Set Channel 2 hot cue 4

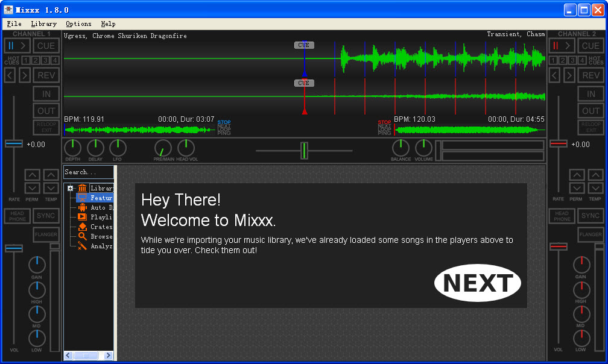point(582,60)
